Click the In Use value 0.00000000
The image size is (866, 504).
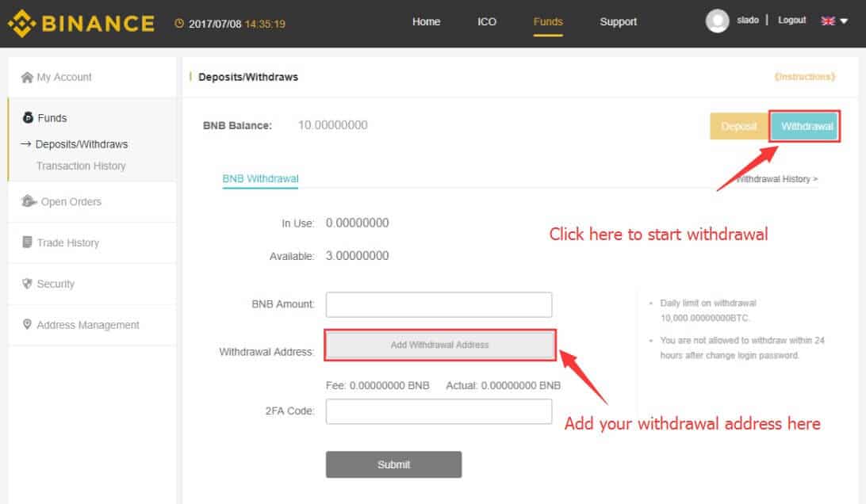[358, 223]
